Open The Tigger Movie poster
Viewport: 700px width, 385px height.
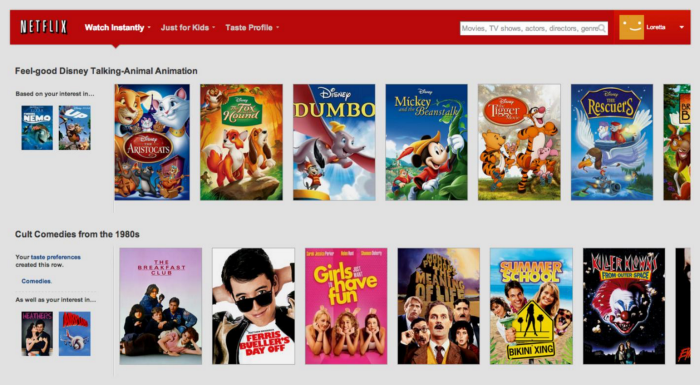pyautogui.click(x=519, y=142)
